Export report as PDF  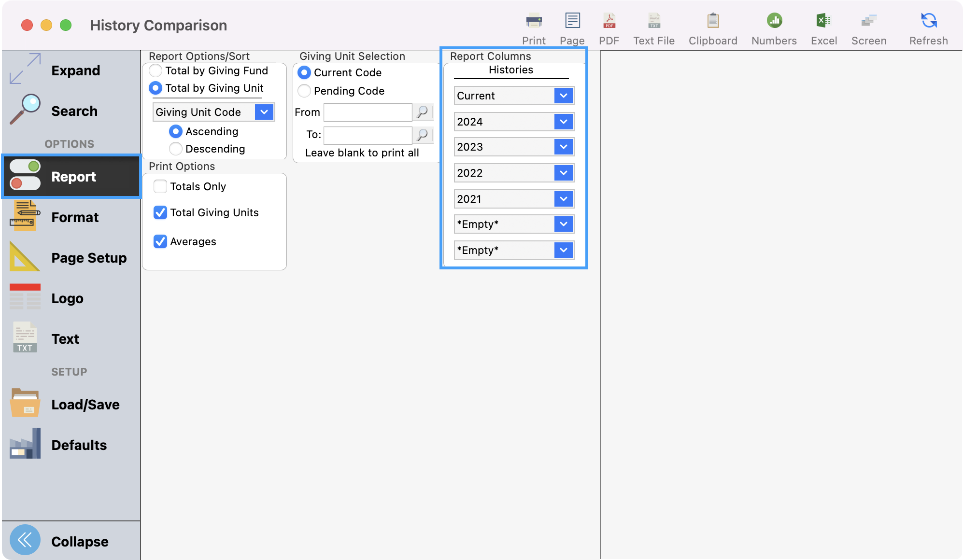(609, 27)
